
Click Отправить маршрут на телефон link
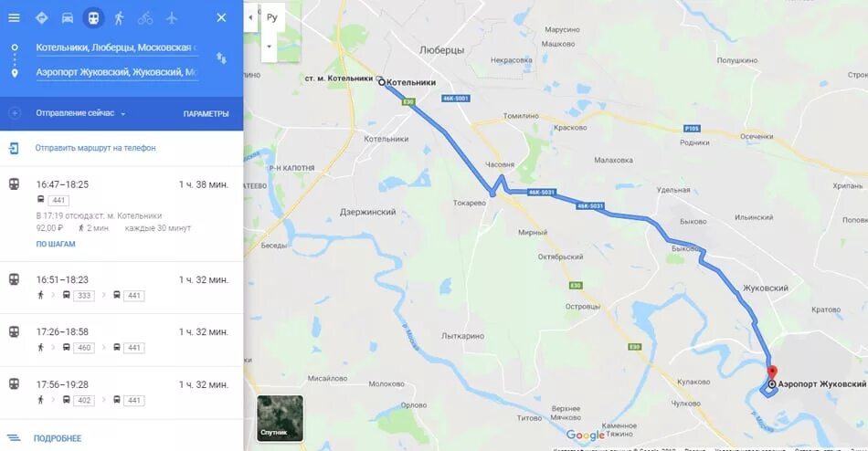95,148
